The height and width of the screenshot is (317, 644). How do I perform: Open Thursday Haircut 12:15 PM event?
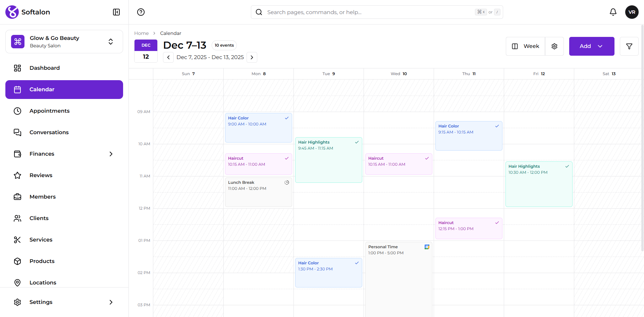pos(469,228)
